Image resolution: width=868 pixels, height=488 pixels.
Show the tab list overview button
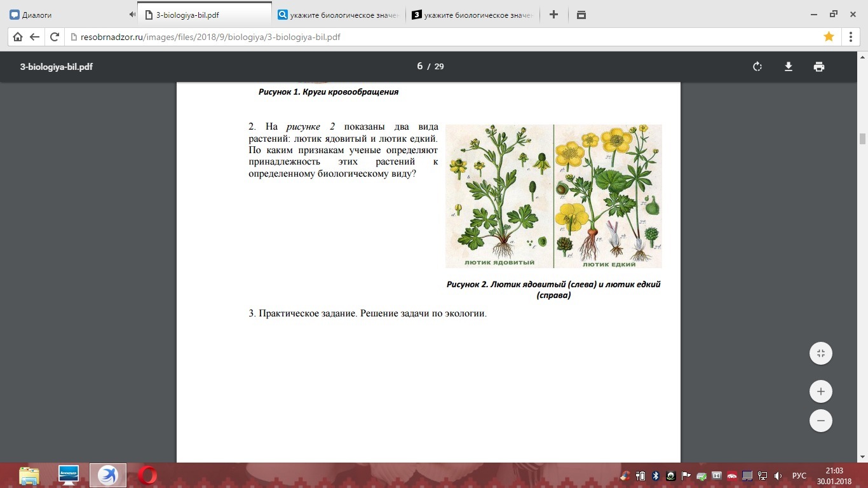(x=581, y=15)
